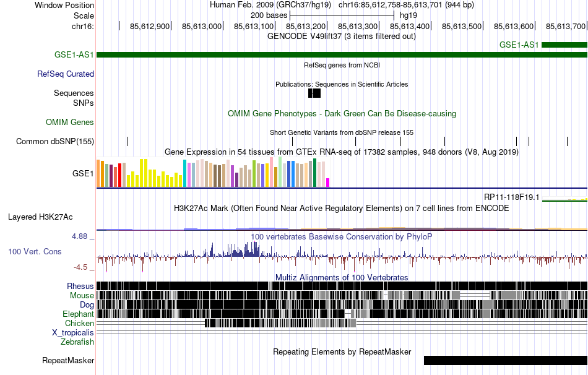Click the H3K27Ac Mark track title
Screen dimensions: 588x375
coord(342,208)
